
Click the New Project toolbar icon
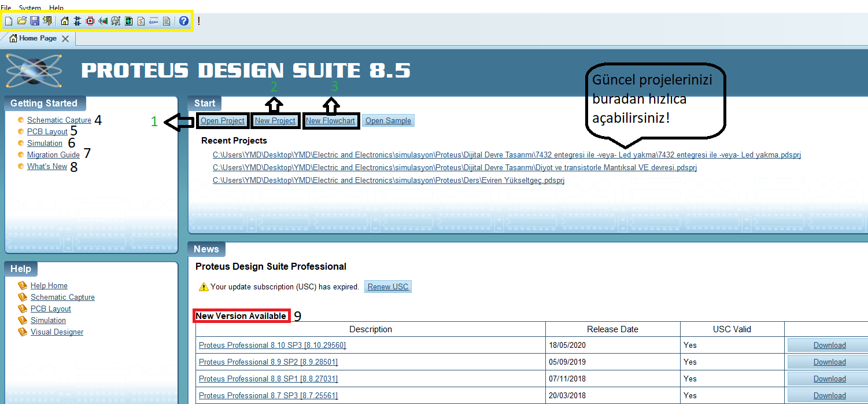tap(9, 21)
